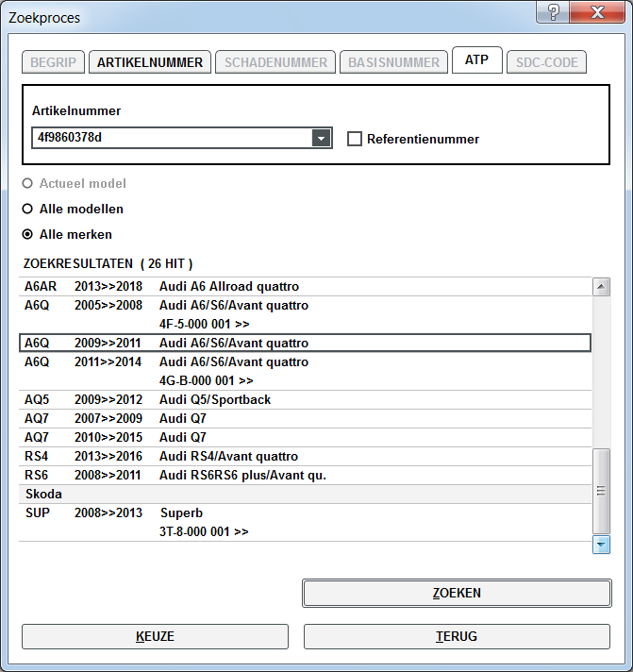
Task: Expand the Artikelnummer dropdown arrow
Action: coord(321,138)
